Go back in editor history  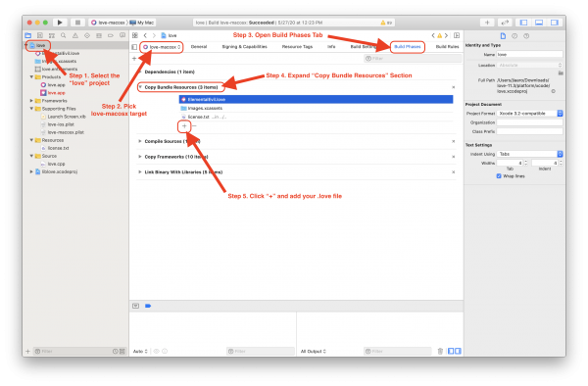tap(145, 35)
